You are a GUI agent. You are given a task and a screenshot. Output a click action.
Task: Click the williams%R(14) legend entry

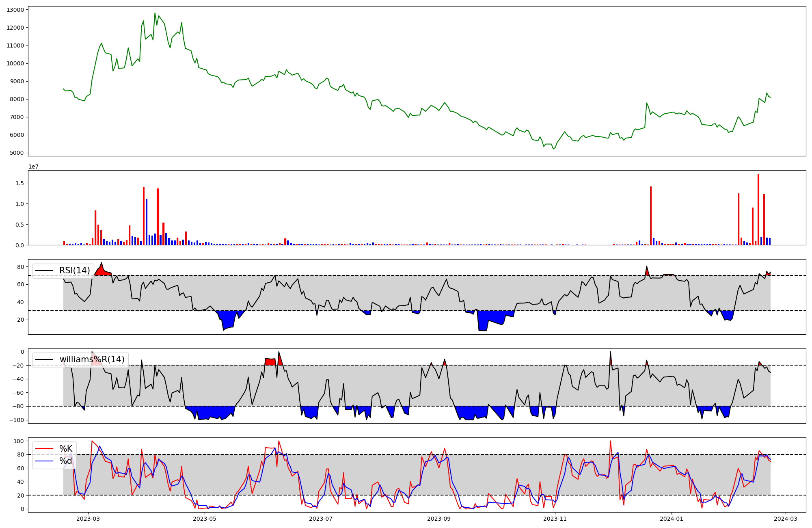click(92, 359)
